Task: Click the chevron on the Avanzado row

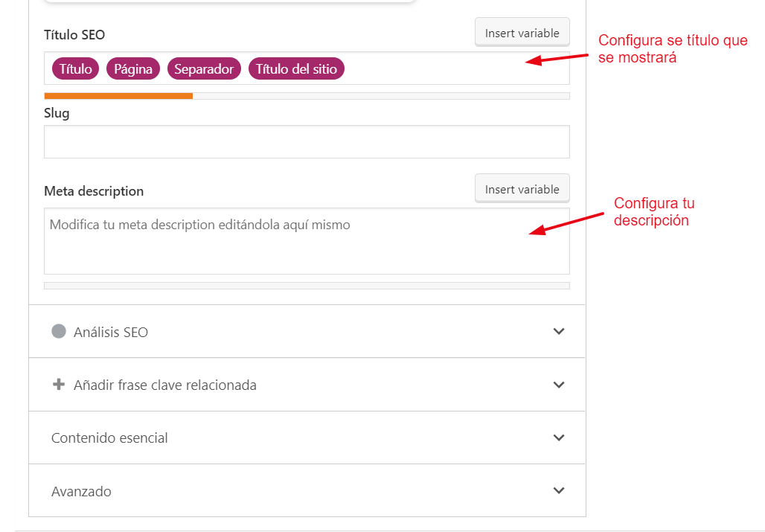Action: (559, 490)
